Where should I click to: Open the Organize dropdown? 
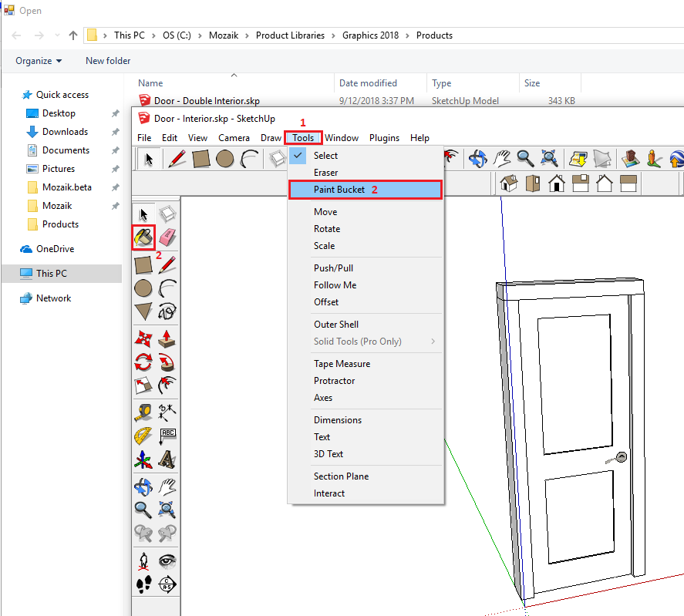39,61
